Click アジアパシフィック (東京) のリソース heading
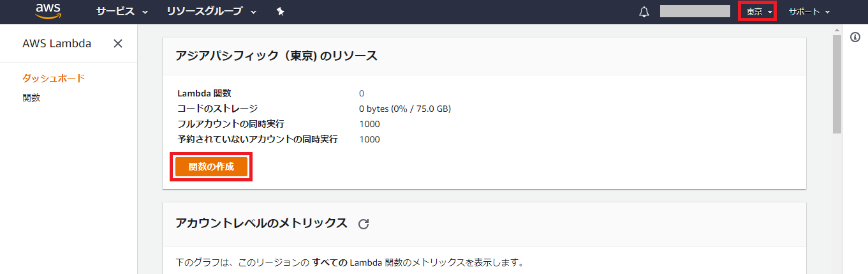Screen dimensions: 868x274 [x=276, y=56]
